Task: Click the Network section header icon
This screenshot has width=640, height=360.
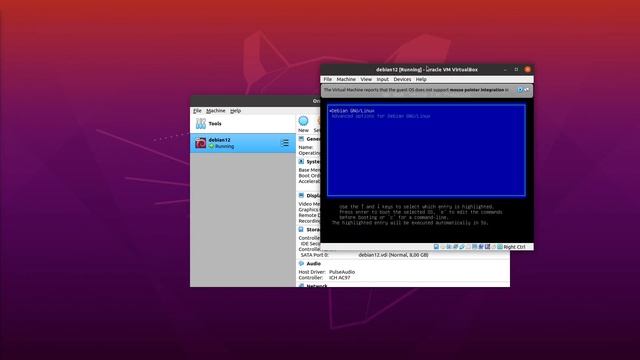Action: click(301, 285)
